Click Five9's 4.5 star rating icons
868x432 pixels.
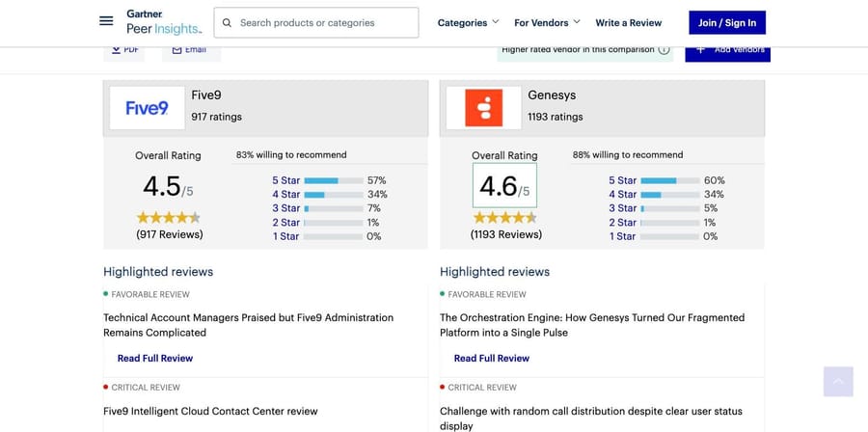pyautogui.click(x=168, y=217)
